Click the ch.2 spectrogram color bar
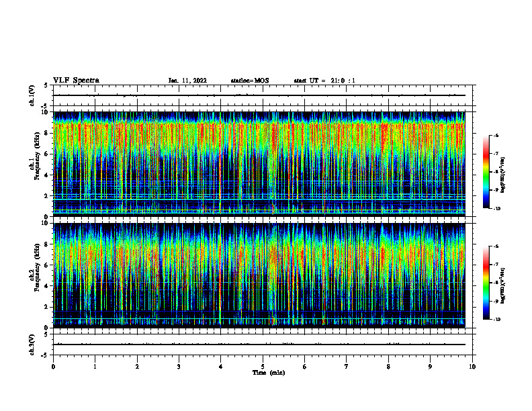Screen dimensions: 532x411 coord(486,283)
